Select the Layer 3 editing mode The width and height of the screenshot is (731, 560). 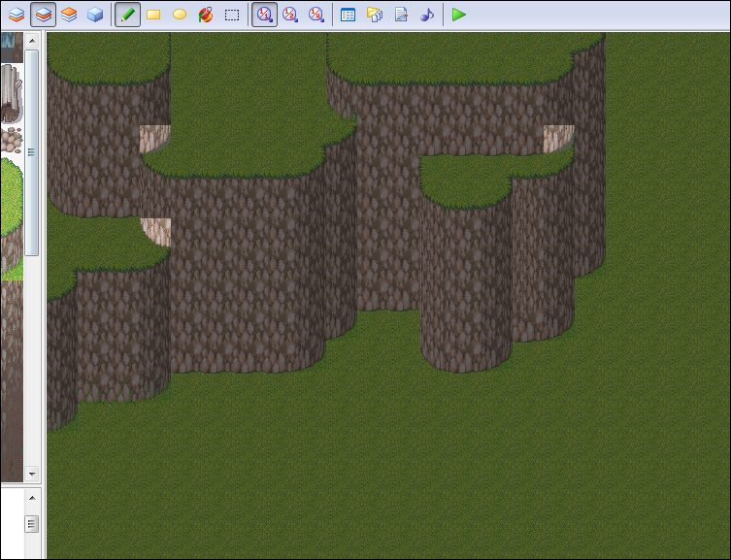69,15
